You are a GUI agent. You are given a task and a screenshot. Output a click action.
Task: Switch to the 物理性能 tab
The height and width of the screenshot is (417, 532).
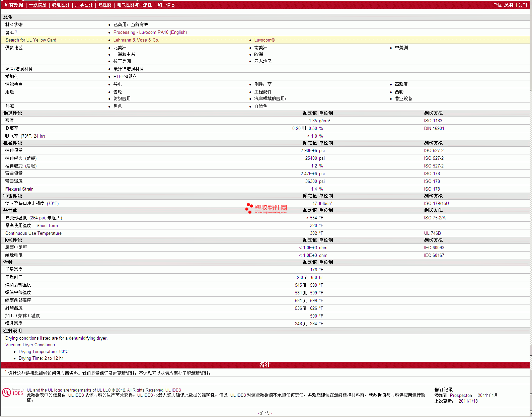(61, 5)
